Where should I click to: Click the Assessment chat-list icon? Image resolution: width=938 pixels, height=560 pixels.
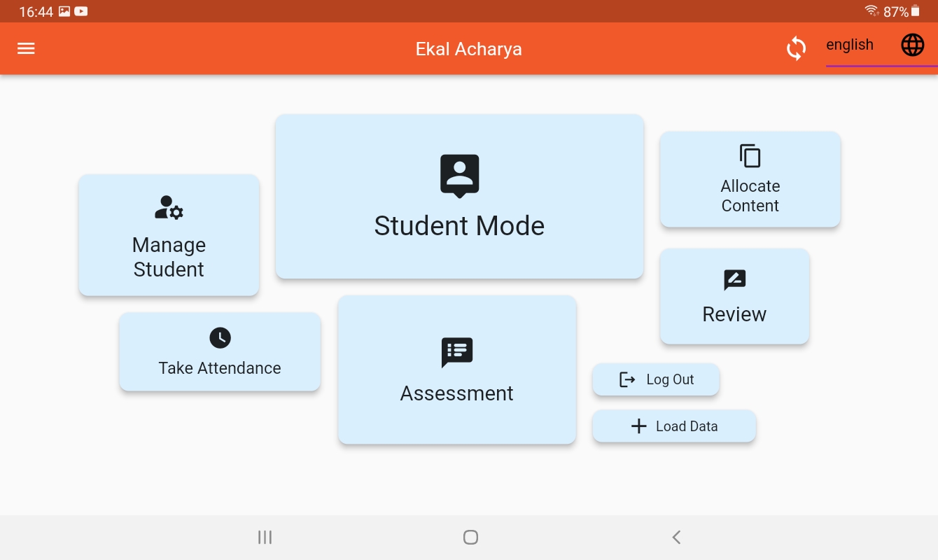pos(456,352)
